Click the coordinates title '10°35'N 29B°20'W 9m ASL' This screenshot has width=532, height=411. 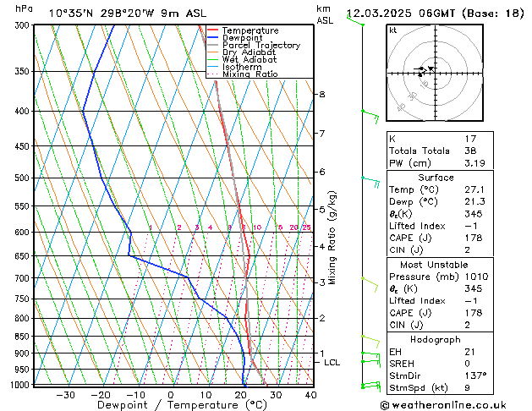point(128,14)
